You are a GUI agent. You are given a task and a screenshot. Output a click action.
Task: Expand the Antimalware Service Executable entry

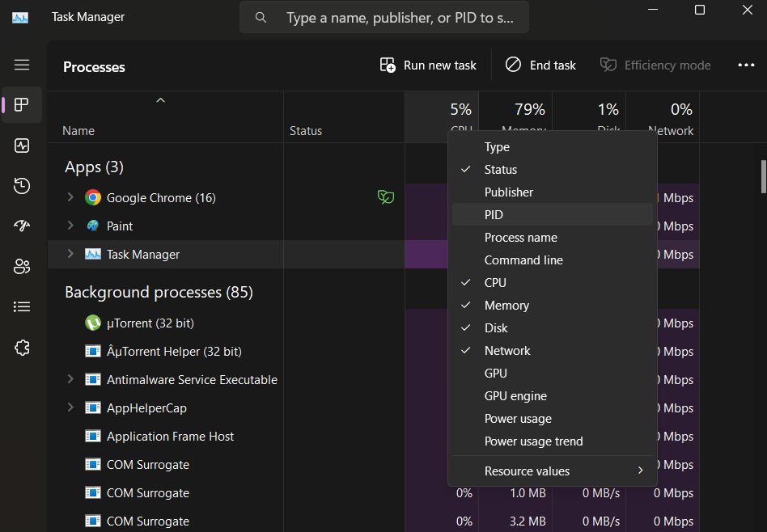70,379
